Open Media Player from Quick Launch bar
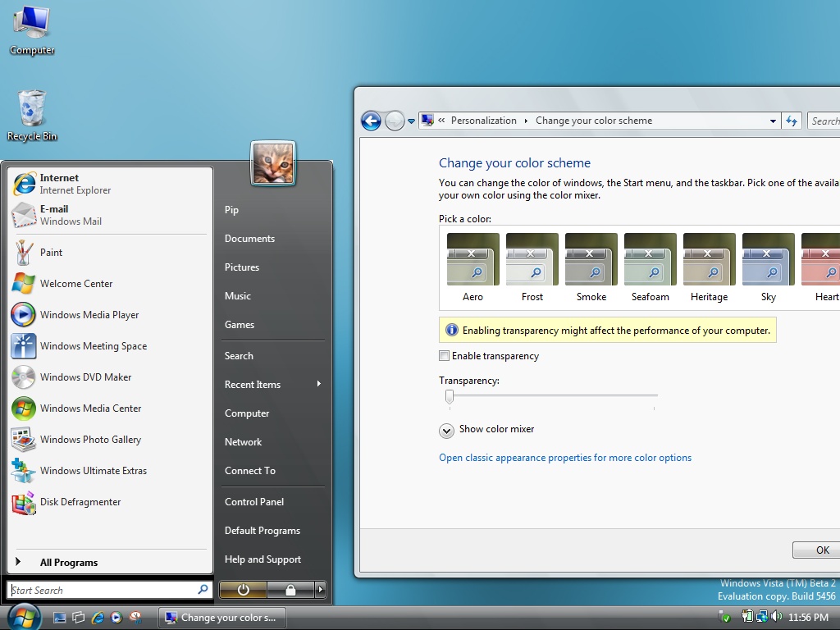 coord(116,617)
